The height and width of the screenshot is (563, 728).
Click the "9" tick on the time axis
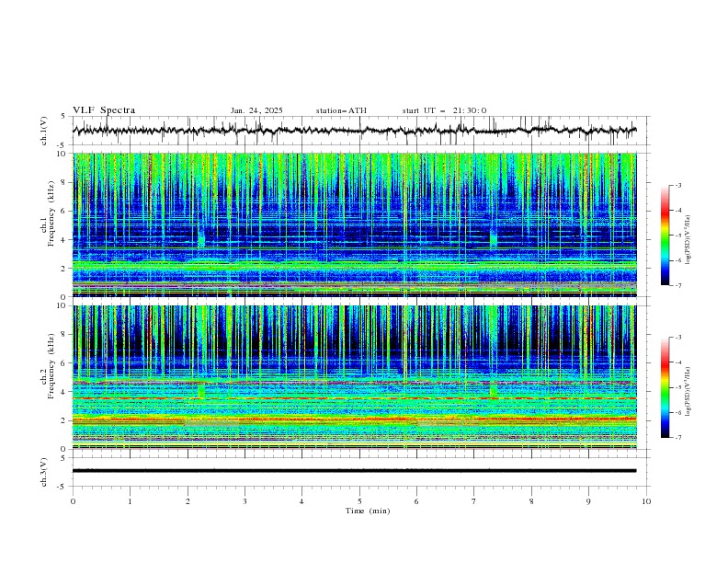(x=588, y=501)
